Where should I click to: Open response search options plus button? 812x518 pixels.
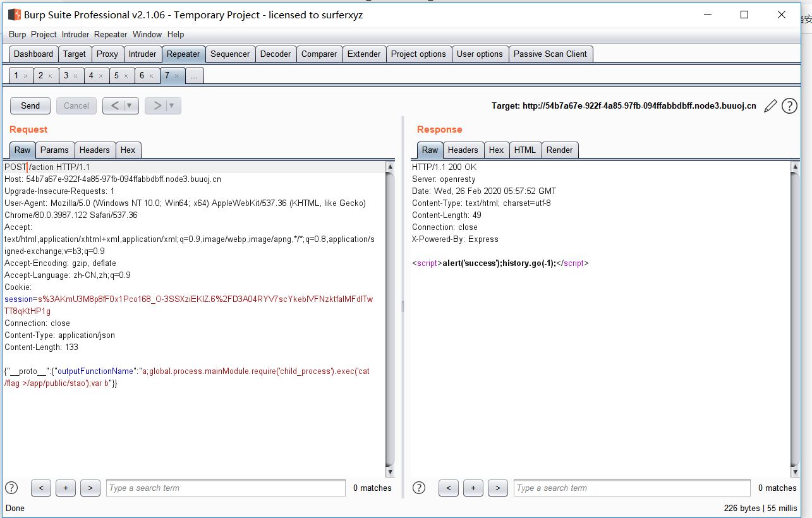[x=473, y=488]
